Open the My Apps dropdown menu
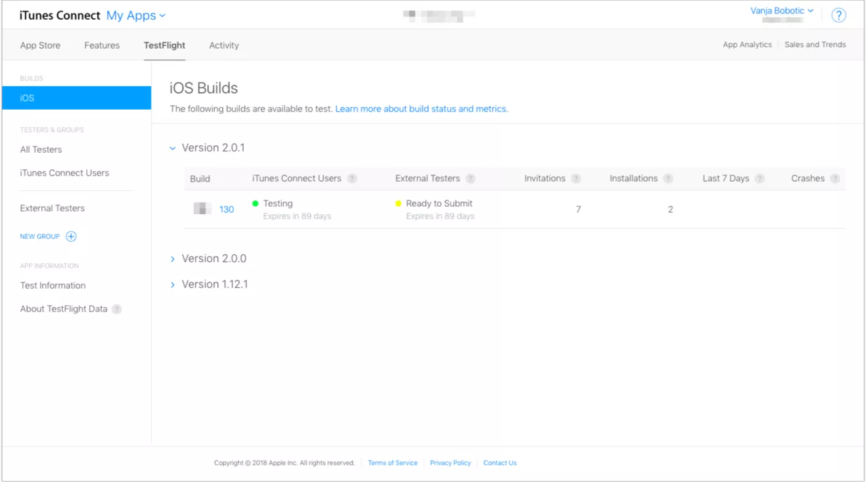The height and width of the screenshot is (482, 868). 135,15
